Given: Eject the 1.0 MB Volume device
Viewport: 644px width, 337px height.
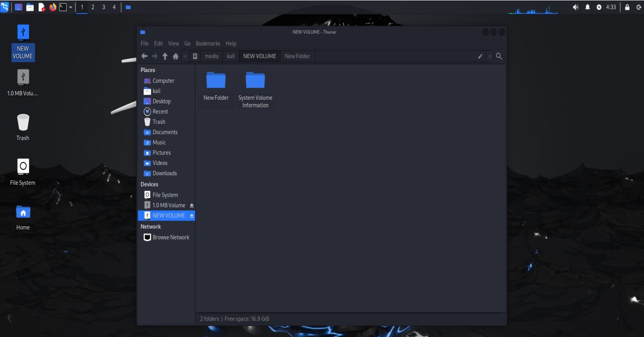Looking at the screenshot, I should point(192,205).
